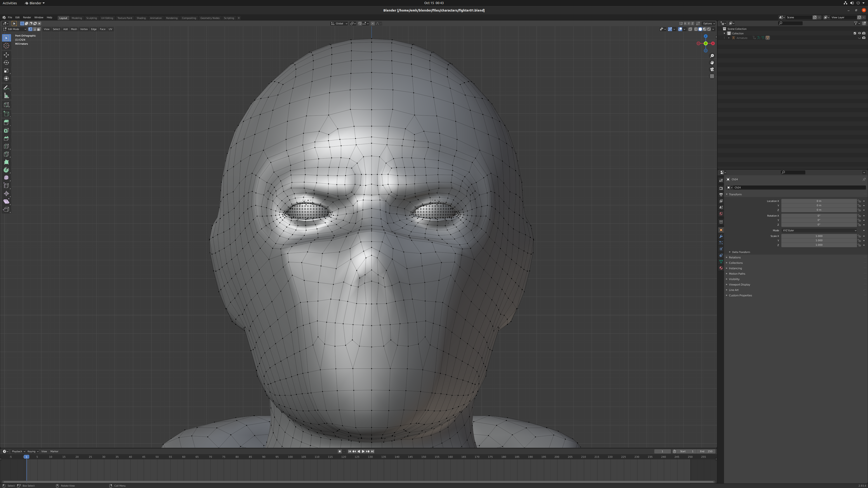Select the Add Cube tool

click(6, 113)
